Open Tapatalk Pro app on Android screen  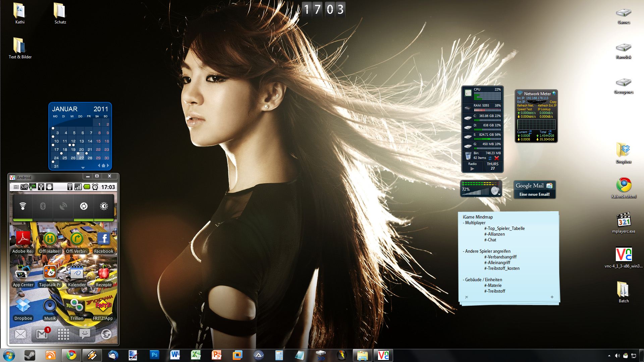tap(50, 272)
